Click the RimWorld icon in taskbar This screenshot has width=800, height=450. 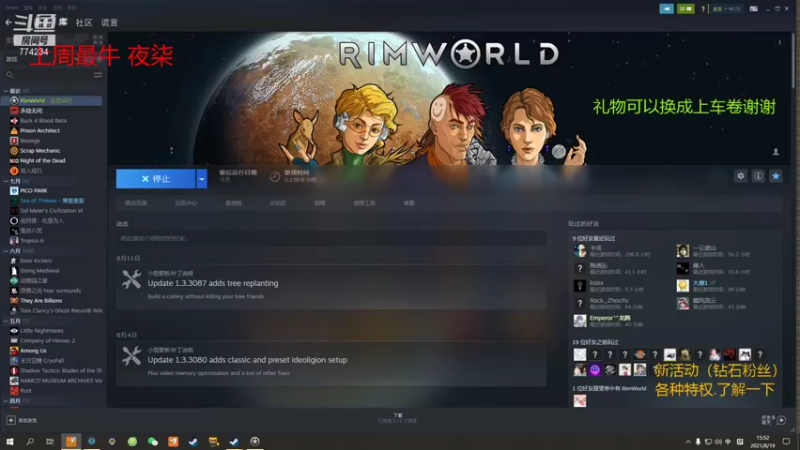pos(255,441)
